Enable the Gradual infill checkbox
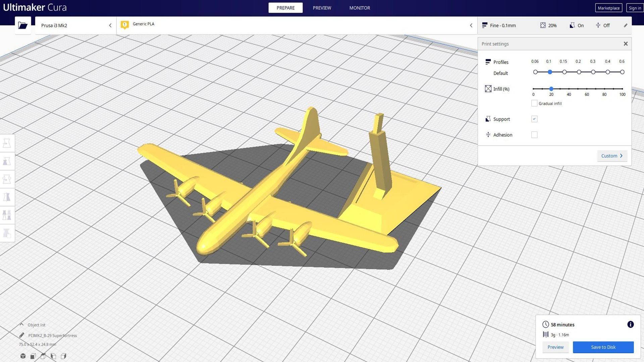This screenshot has width=644, height=362. [x=534, y=103]
